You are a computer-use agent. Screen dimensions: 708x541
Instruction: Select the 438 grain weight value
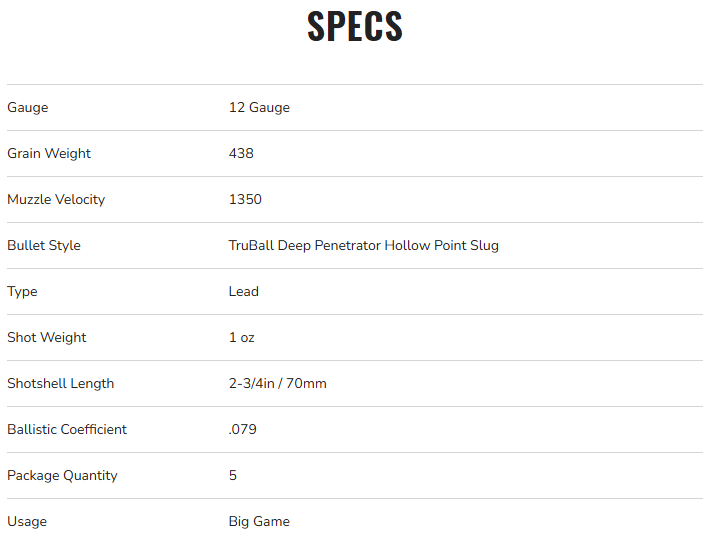pos(241,154)
